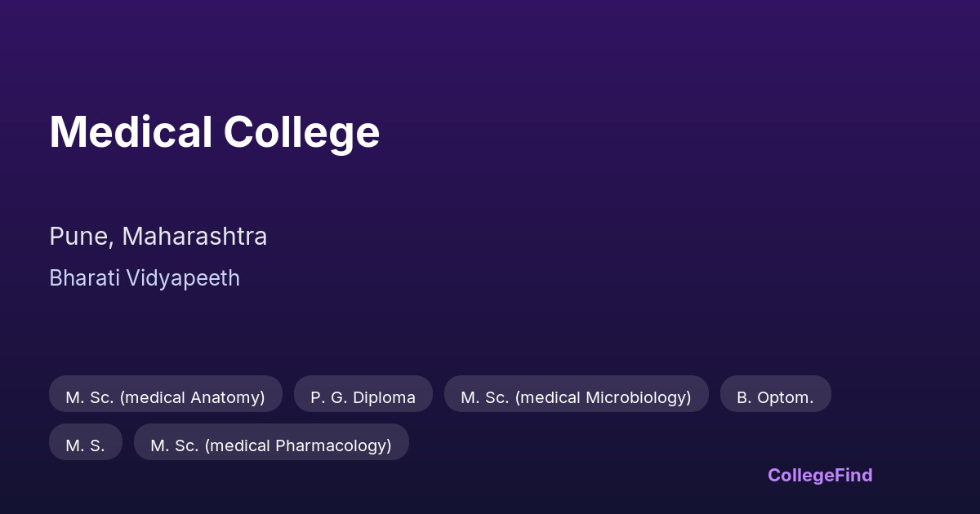The height and width of the screenshot is (514, 980).
Task: Choose the M. Sc. (medical Microbiology) tag
Action: 576,397
